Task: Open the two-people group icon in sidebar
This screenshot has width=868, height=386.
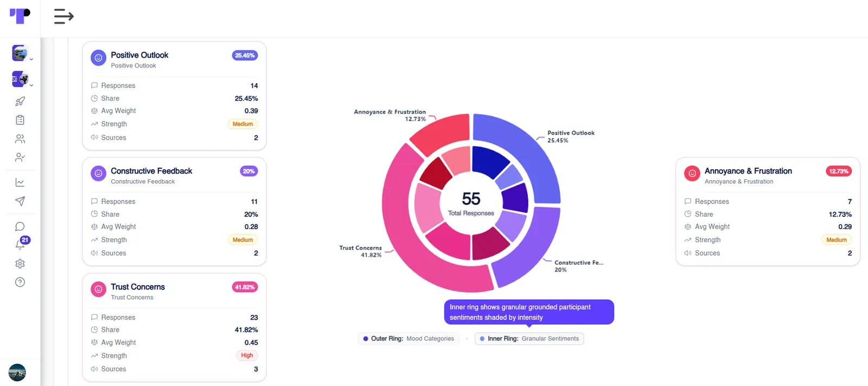Action: tap(20, 139)
